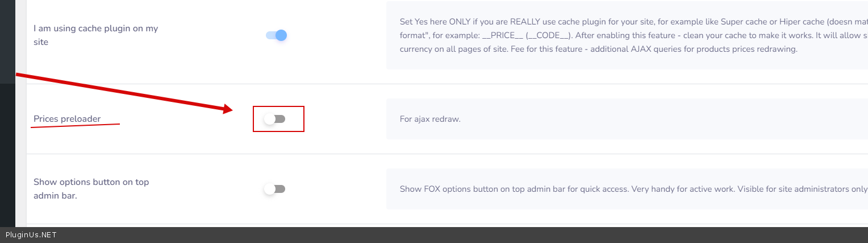Turn on Show options button toggle
The height and width of the screenshot is (243, 868).
(x=275, y=189)
